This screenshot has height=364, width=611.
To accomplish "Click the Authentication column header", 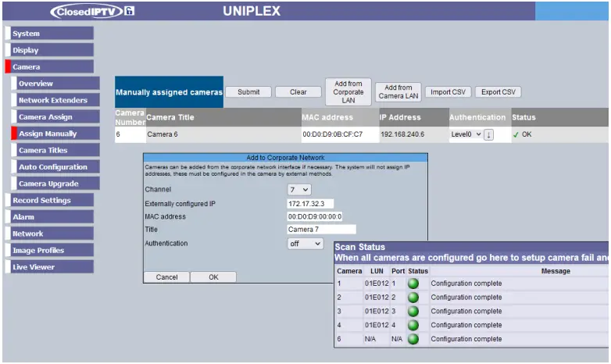I will (x=480, y=117).
